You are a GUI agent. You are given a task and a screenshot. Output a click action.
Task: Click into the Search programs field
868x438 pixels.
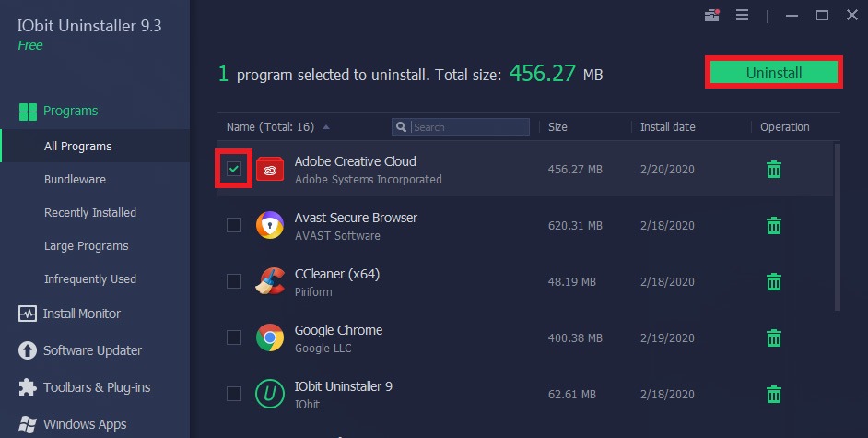coord(461,127)
